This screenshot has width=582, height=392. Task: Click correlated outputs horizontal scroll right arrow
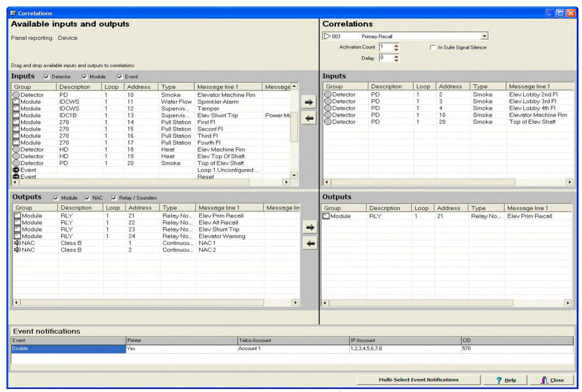point(568,303)
